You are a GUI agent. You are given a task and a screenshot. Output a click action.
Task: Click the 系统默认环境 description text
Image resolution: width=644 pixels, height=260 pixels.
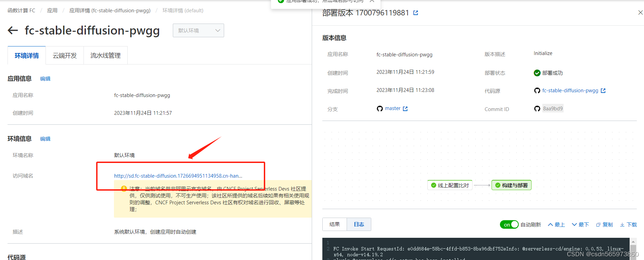tap(155, 232)
